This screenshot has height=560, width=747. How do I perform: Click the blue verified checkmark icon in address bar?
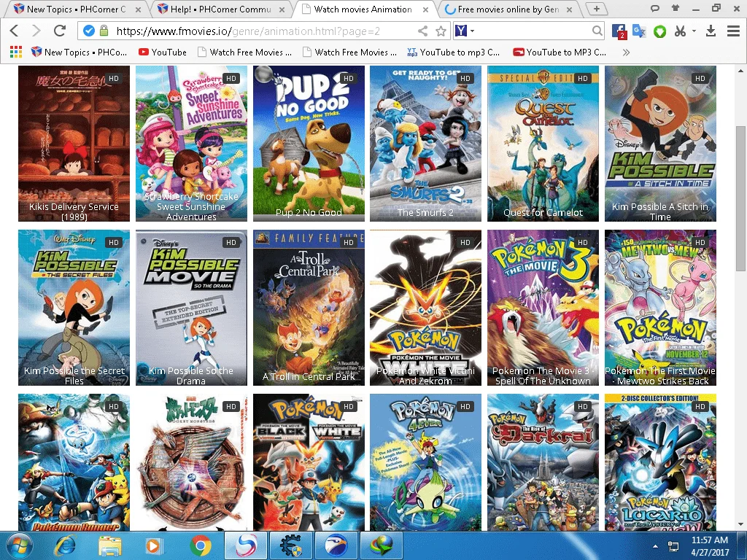tap(88, 31)
